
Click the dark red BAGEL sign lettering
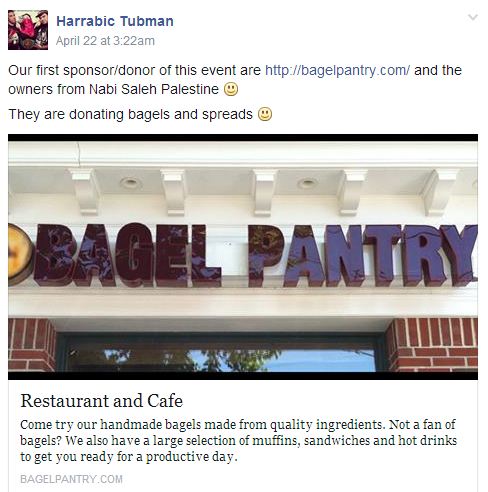(x=127, y=255)
